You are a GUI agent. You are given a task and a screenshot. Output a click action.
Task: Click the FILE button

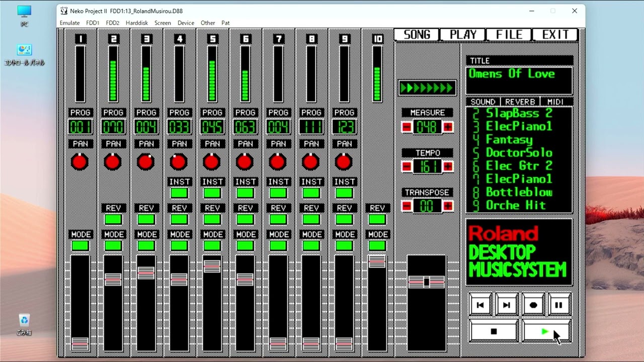tap(508, 34)
